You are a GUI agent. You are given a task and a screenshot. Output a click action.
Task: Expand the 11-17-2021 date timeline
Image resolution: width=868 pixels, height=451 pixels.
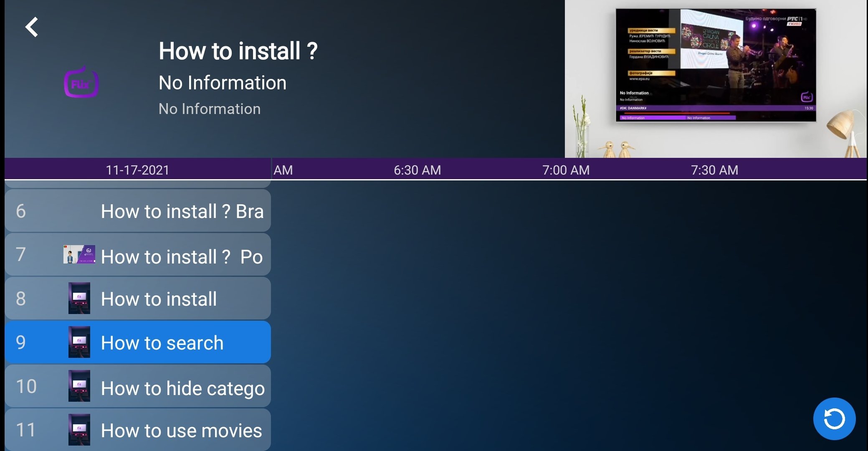click(x=138, y=169)
